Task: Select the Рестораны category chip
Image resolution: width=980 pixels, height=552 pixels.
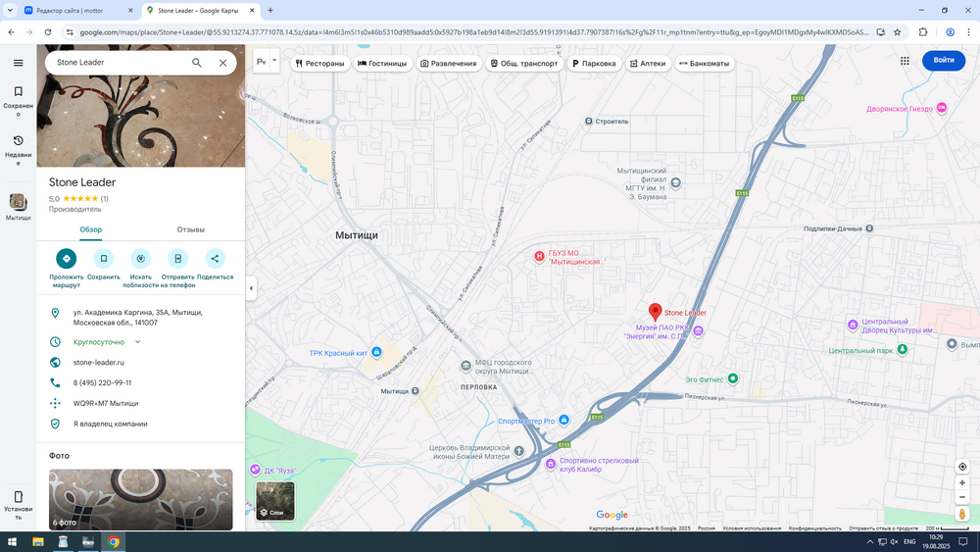Action: (319, 64)
